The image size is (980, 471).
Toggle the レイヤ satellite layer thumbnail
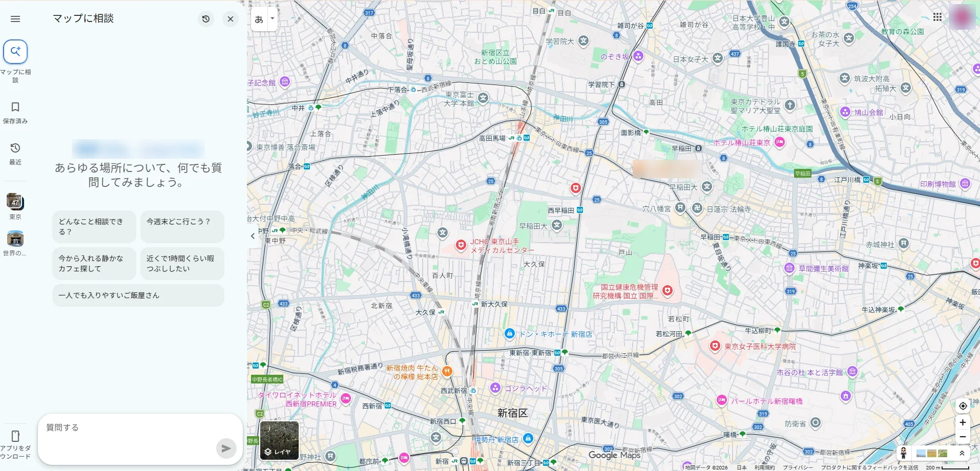click(280, 441)
